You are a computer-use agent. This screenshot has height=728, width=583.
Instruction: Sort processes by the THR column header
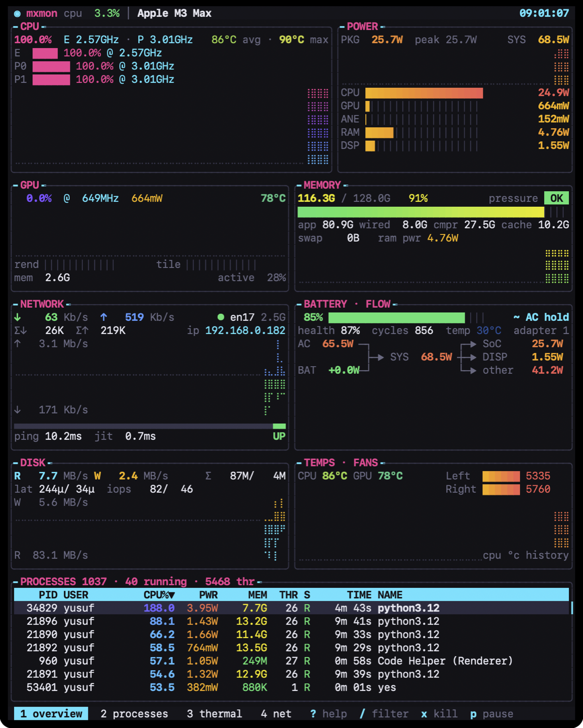pos(289,595)
